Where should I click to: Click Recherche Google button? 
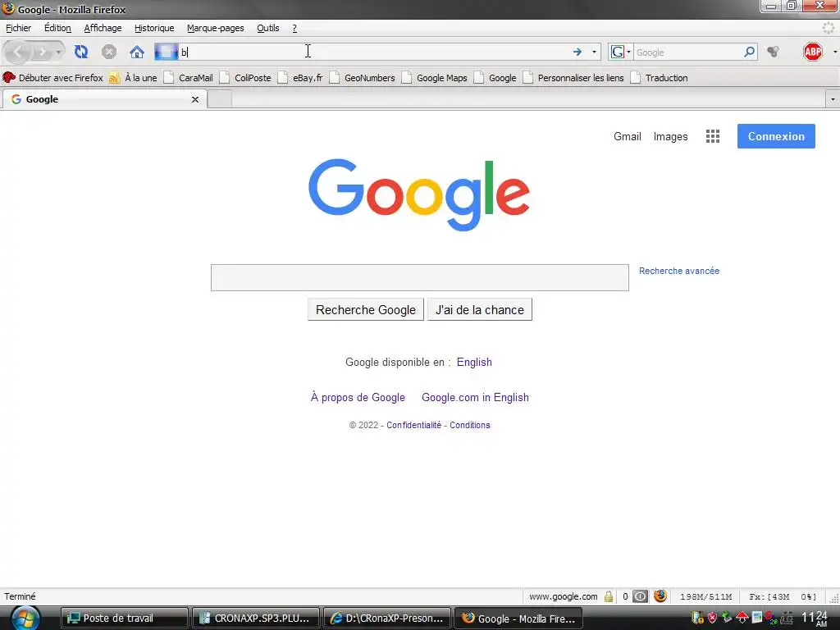(x=366, y=309)
